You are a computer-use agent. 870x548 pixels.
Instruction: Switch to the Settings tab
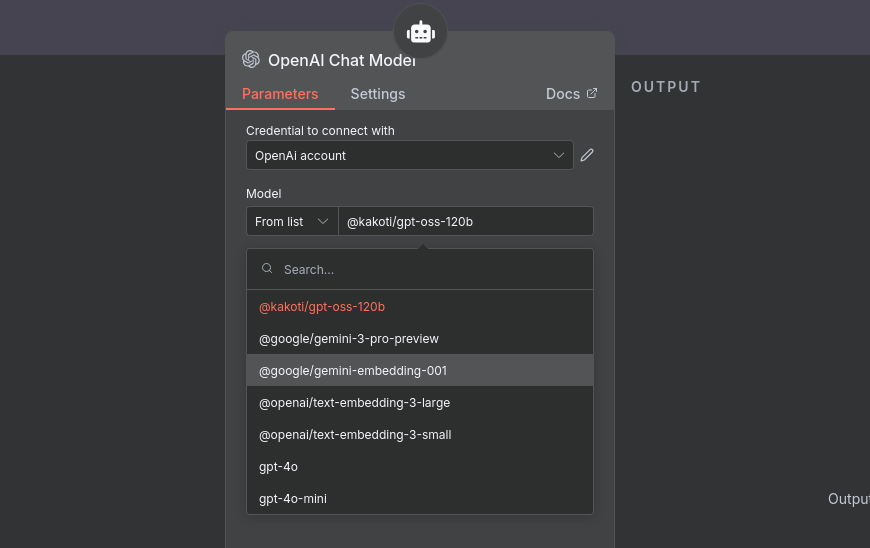pos(377,94)
